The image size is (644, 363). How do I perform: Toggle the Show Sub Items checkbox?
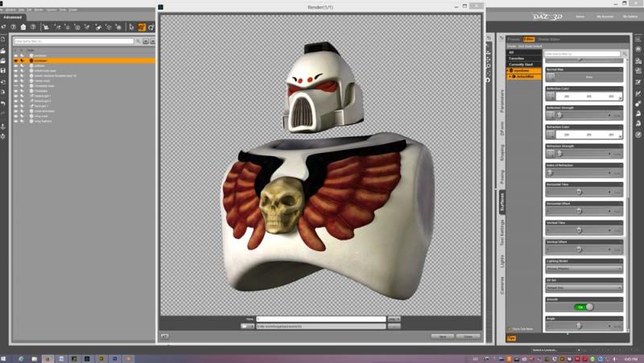click(510, 329)
